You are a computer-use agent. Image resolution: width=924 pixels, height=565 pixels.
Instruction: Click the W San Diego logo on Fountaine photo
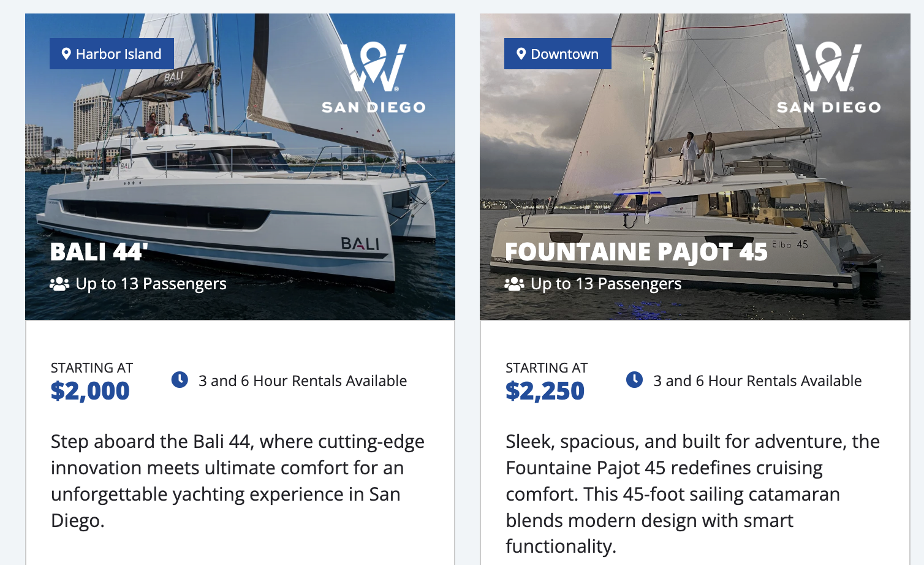coord(828,78)
